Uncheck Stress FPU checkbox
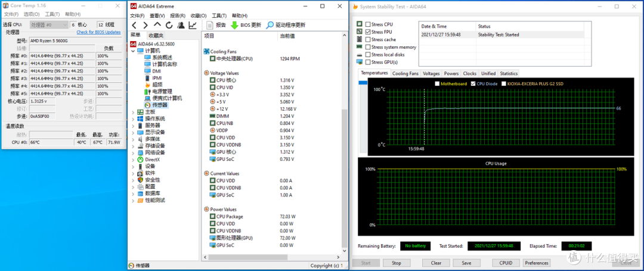Screen dimensions: 644x271 (x=367, y=32)
